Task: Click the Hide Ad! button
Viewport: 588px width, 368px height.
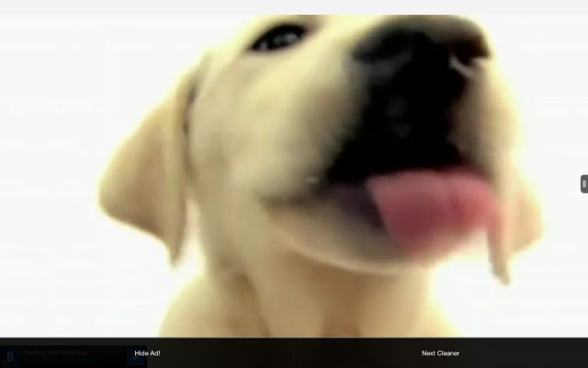Action: [147, 353]
